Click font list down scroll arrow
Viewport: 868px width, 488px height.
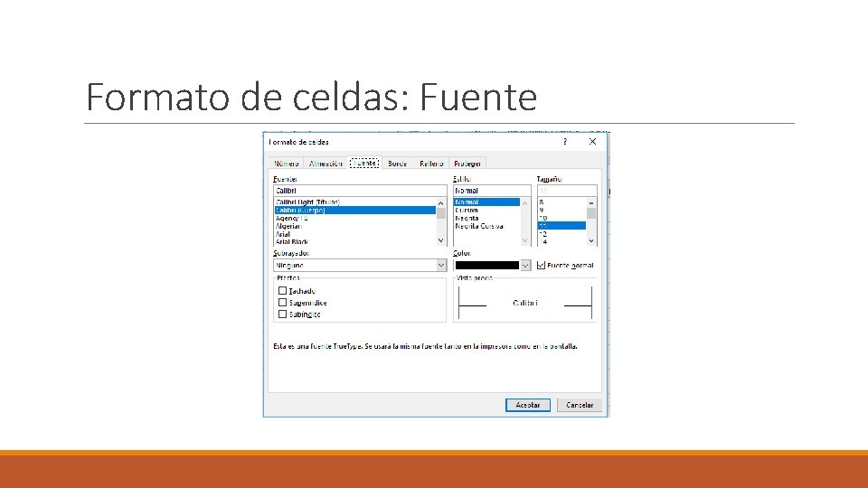(x=440, y=240)
